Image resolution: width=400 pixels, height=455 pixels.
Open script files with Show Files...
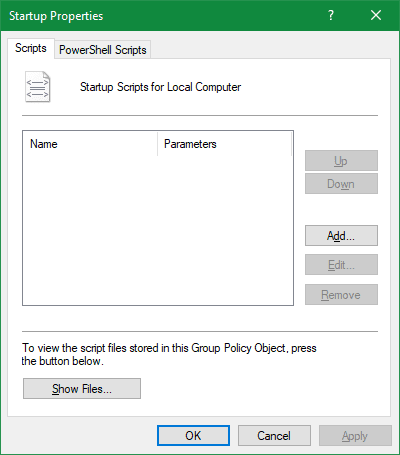coord(82,388)
